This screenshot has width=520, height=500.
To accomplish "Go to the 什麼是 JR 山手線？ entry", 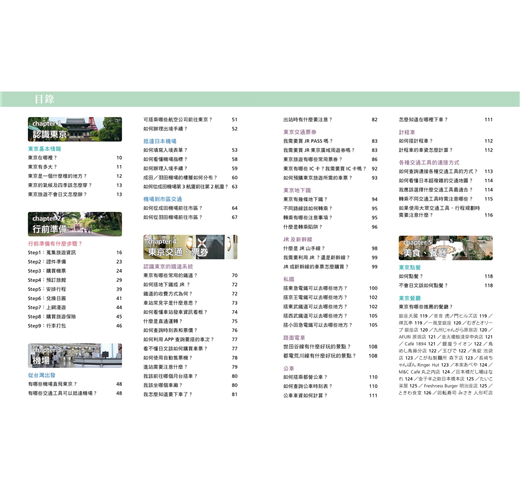I will click(304, 248).
